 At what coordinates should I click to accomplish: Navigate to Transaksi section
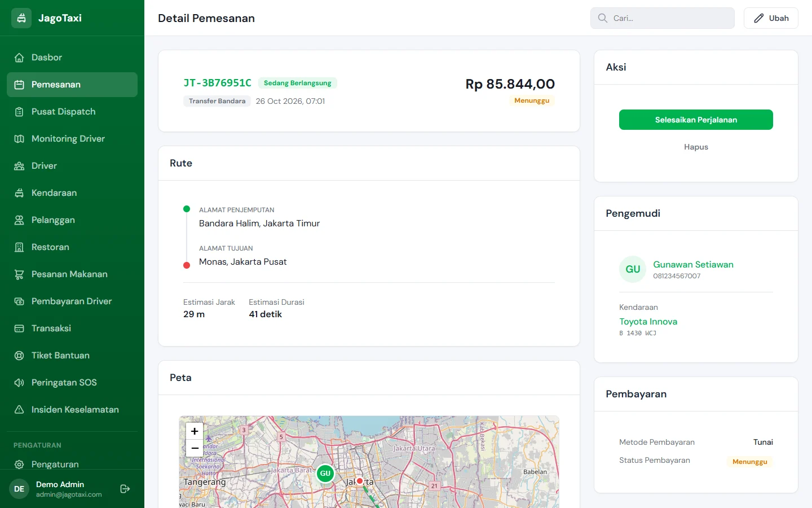(x=72, y=329)
